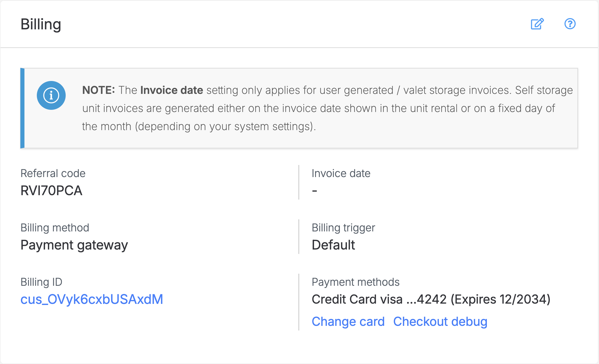This screenshot has width=599, height=364.
Task: Click the Referral code field label
Action: 53,173
